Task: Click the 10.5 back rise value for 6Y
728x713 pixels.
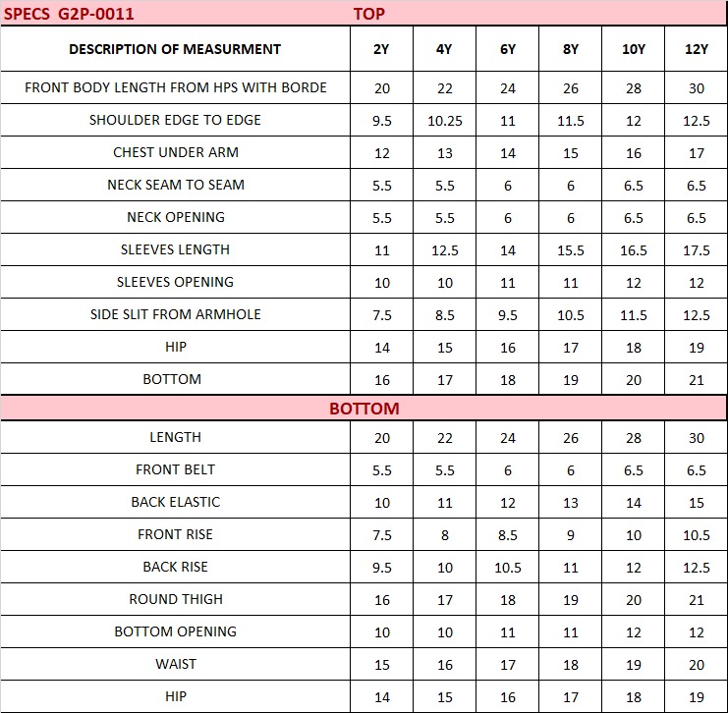Action: pos(508,568)
